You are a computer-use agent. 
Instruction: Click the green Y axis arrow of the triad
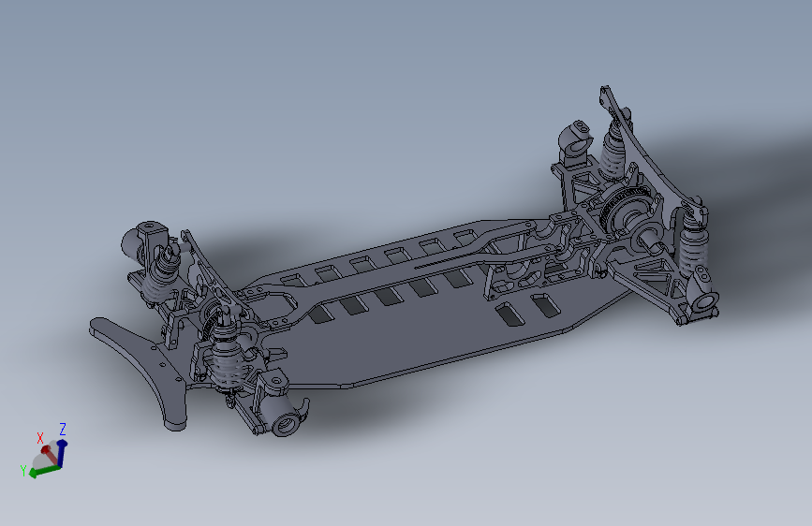pyautogui.click(x=45, y=471)
